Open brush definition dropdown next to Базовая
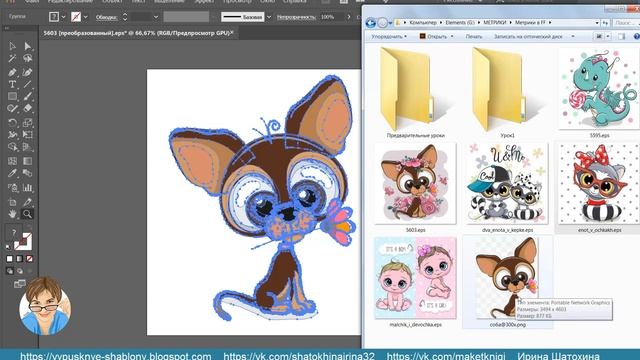This screenshot has height=360, width=640. tap(269, 17)
